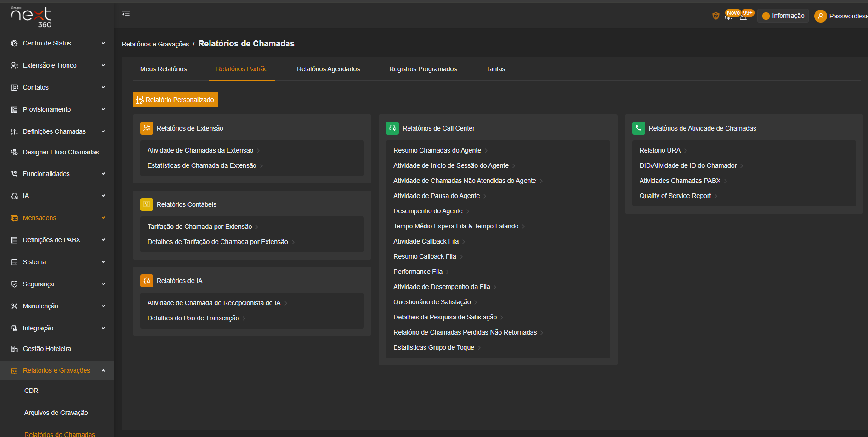Click the Centro de Status sidebar icon
This screenshot has height=437, width=868.
14,43
